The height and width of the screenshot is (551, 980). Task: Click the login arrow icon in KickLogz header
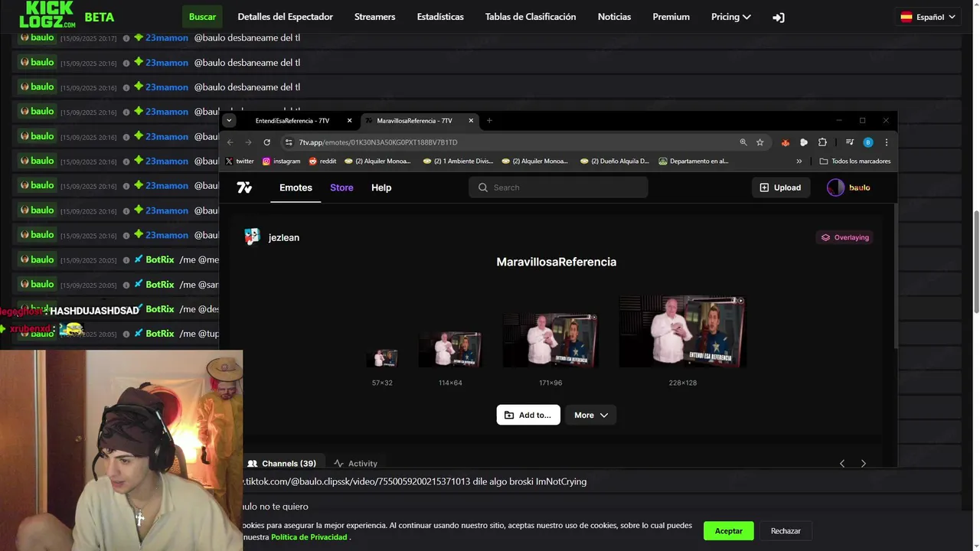click(779, 17)
